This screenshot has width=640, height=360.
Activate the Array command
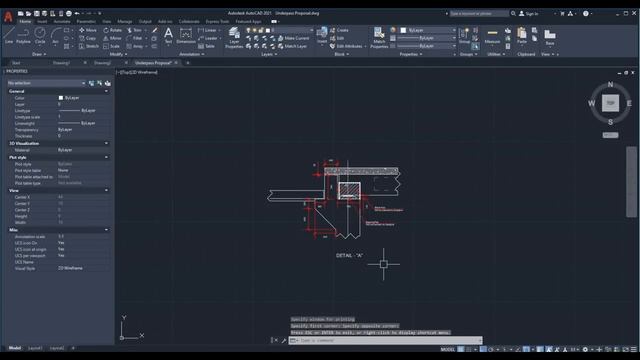coord(135,46)
